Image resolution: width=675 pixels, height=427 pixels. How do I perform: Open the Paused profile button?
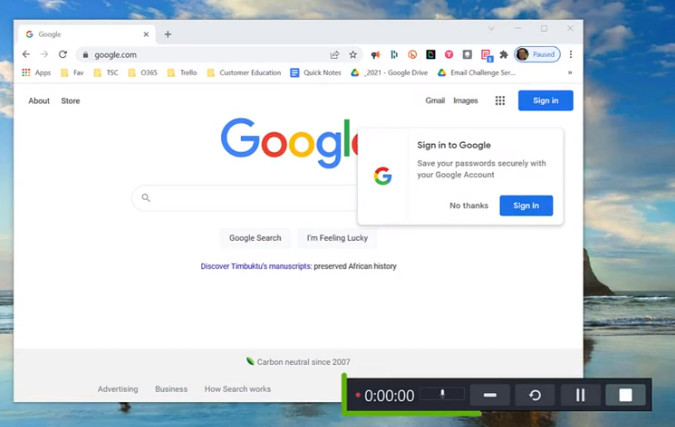click(x=537, y=54)
